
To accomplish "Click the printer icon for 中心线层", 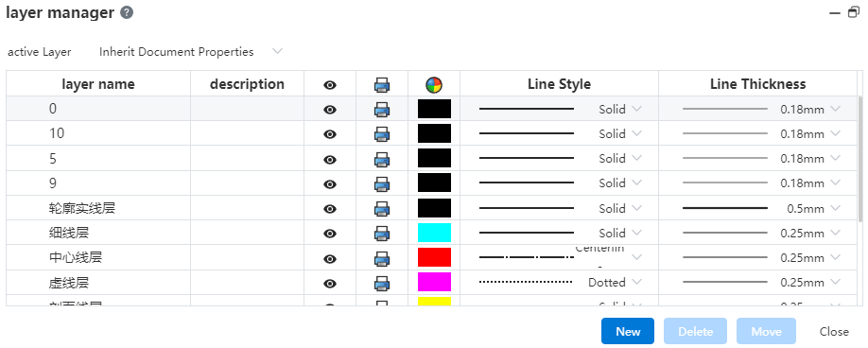I will point(382,258).
